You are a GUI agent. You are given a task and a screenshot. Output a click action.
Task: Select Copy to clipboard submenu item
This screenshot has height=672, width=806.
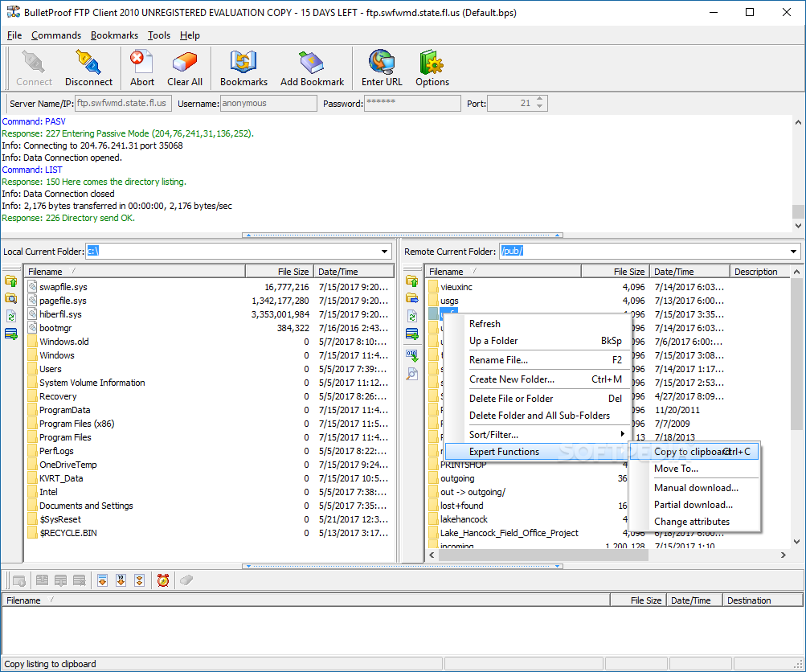(696, 452)
